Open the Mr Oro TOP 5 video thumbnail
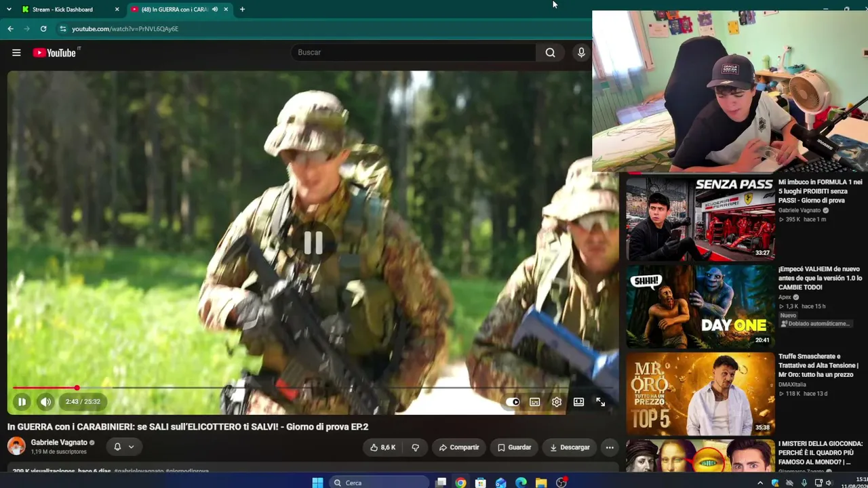 point(700,393)
